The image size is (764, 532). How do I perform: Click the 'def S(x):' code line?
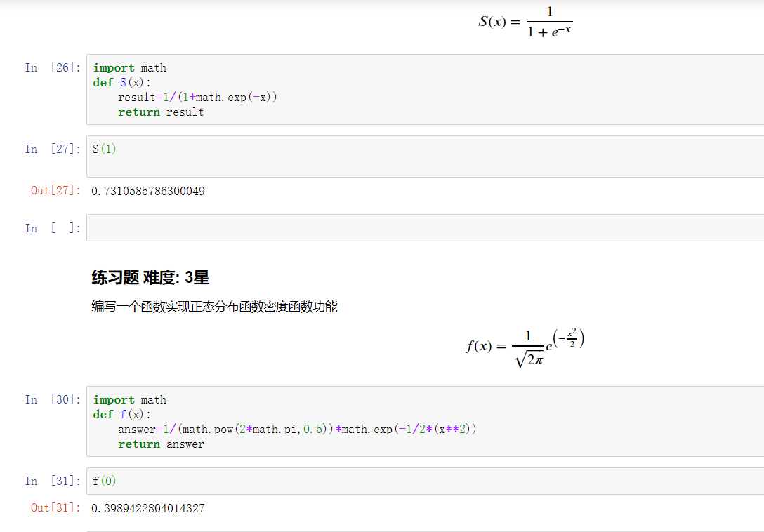coord(122,83)
